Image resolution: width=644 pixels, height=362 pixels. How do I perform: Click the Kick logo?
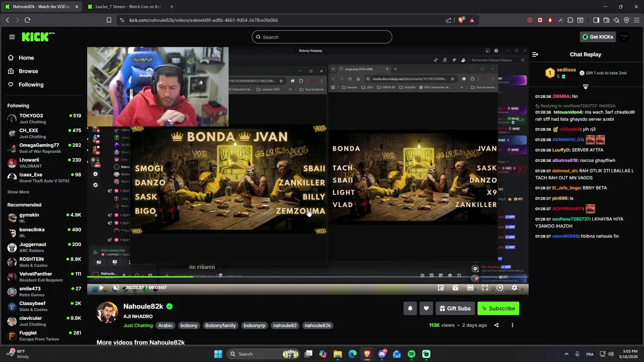click(38, 37)
